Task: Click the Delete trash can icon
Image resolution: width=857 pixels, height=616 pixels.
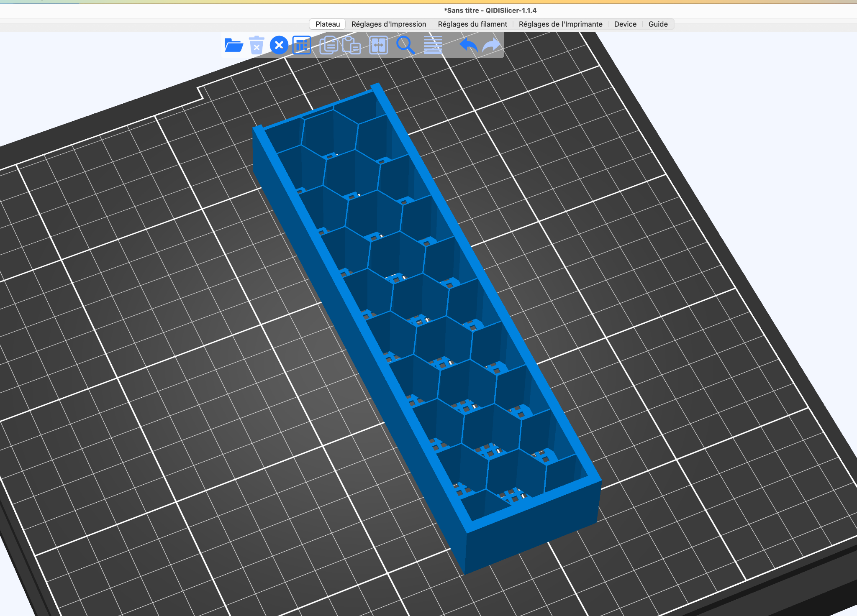Action: point(257,45)
